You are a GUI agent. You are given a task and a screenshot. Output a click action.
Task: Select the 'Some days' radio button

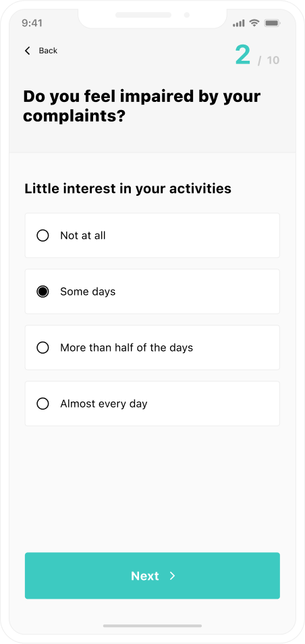coord(43,292)
